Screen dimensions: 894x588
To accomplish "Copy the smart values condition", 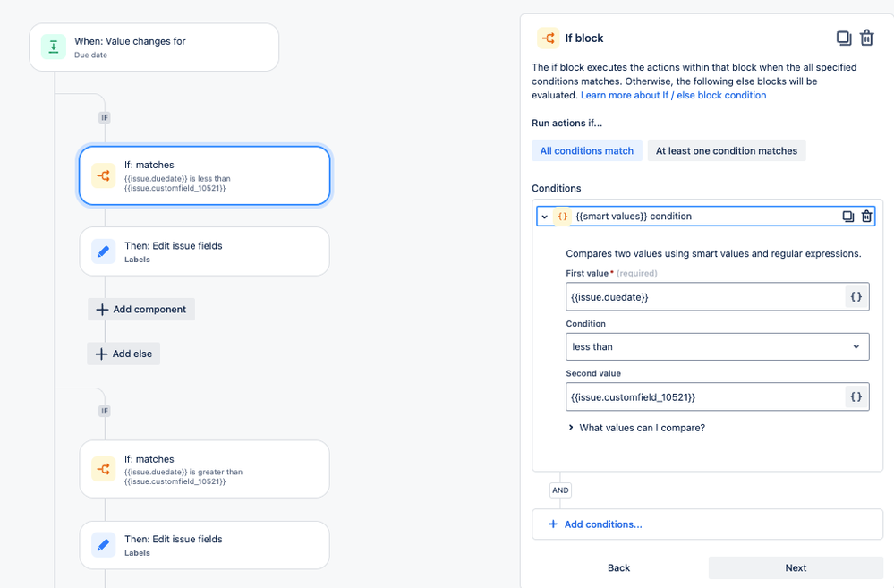I will point(847,217).
